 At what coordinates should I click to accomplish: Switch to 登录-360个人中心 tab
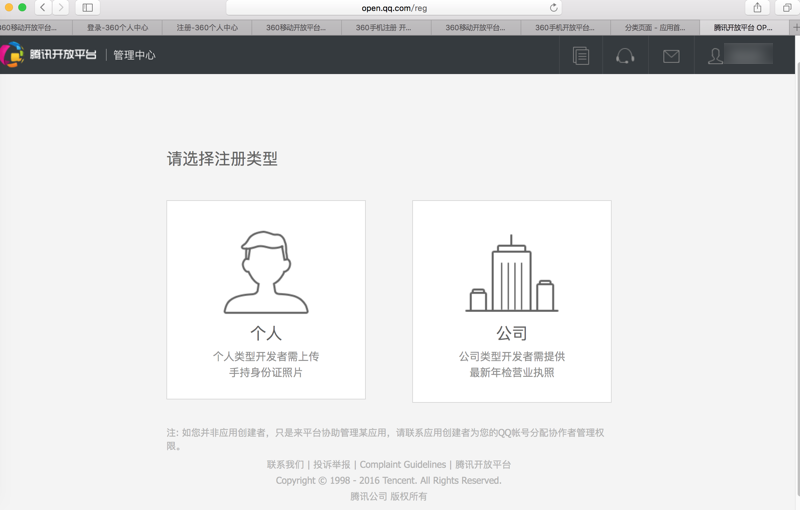pyautogui.click(x=117, y=28)
